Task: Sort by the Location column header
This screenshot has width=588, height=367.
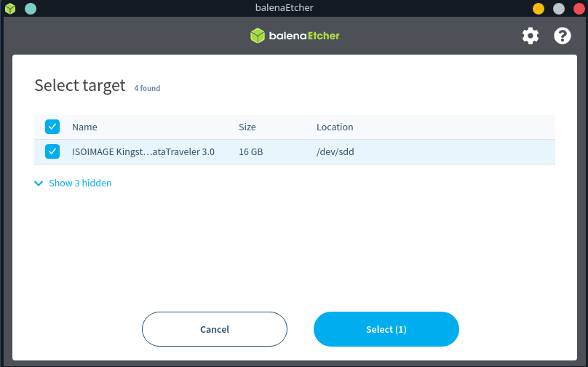Action: (335, 127)
